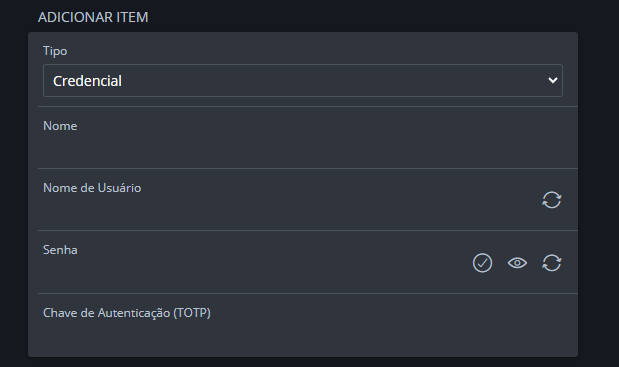Select the Credencial value text
The height and width of the screenshot is (367, 619).
tap(87, 81)
